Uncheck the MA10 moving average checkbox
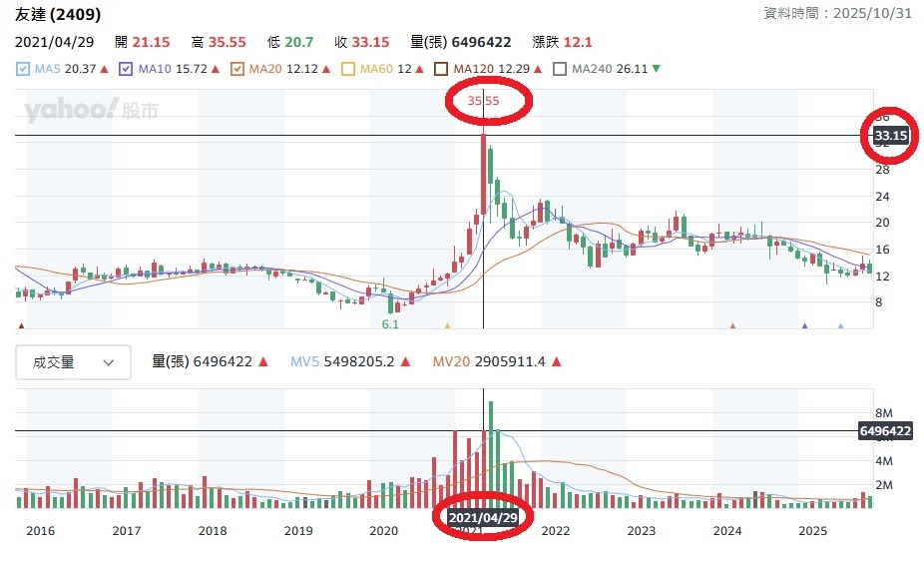The image size is (924, 564). 126,69
